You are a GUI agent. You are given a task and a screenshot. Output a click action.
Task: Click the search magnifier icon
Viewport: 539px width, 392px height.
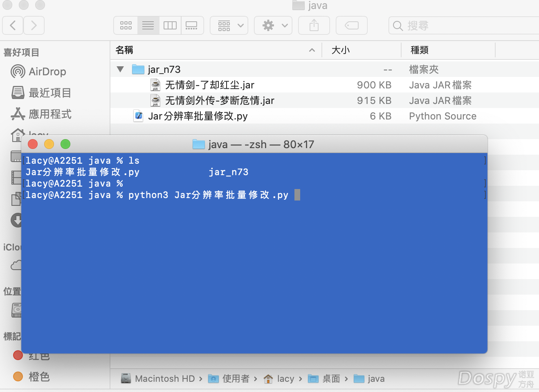tap(398, 26)
